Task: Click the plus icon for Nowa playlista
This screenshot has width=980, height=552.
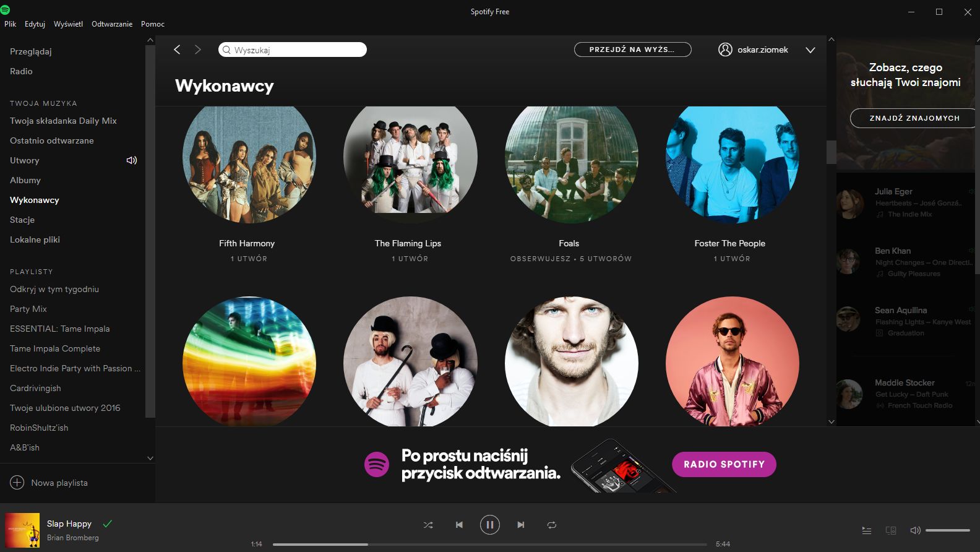Action: [x=17, y=483]
